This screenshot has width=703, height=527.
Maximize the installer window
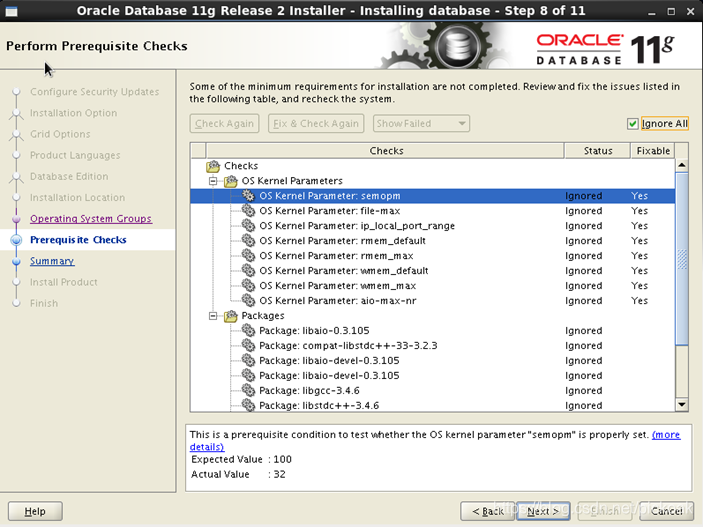(x=671, y=12)
